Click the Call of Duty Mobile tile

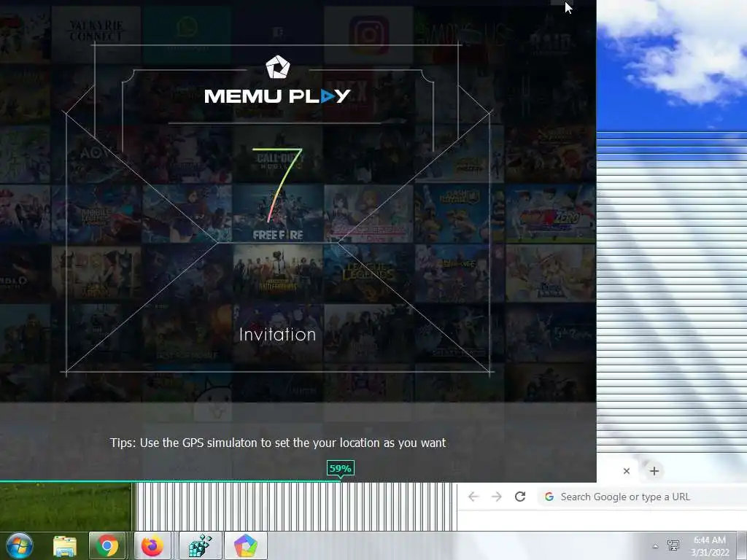point(278,154)
